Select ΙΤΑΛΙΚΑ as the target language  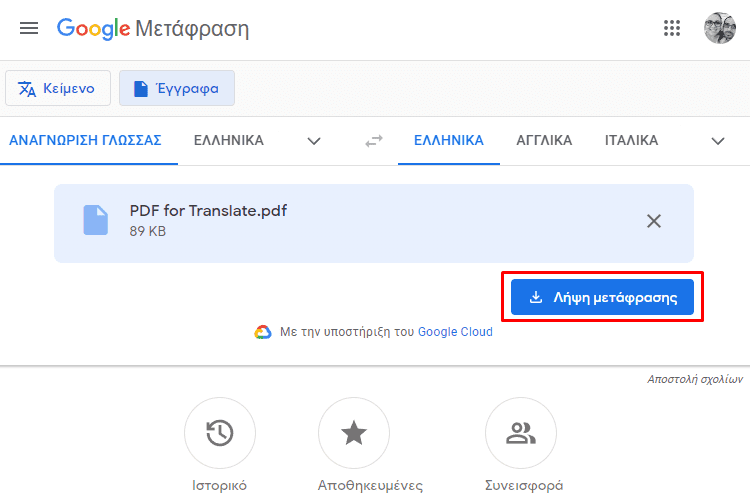pyautogui.click(x=631, y=140)
